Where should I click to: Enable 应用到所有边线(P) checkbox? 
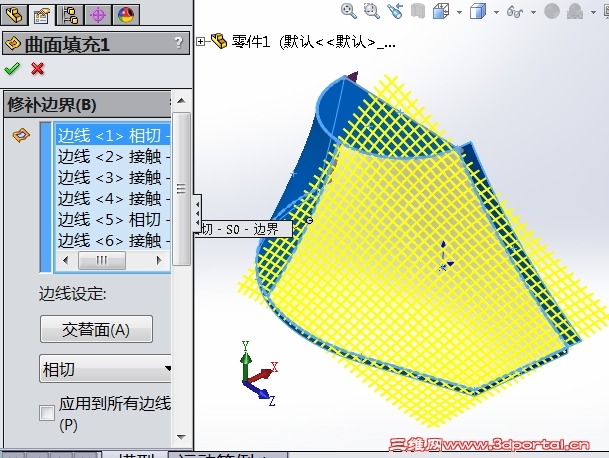[47, 413]
